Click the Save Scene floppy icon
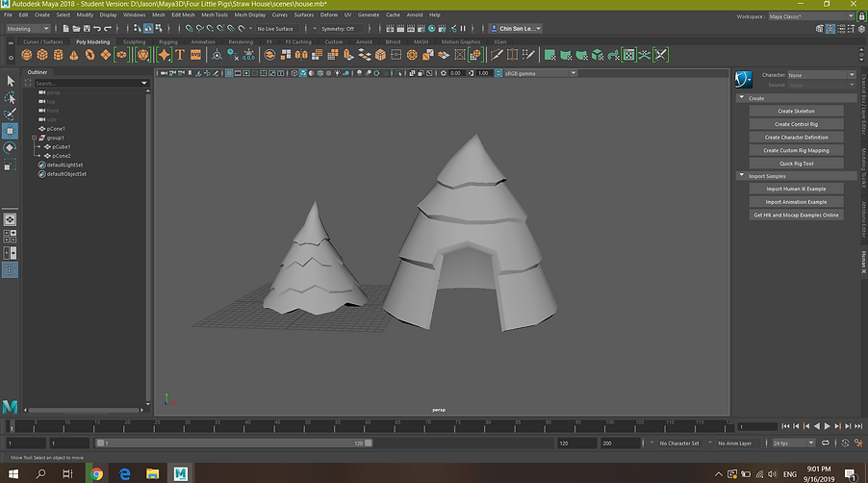This screenshot has width=868, height=483. [87, 28]
